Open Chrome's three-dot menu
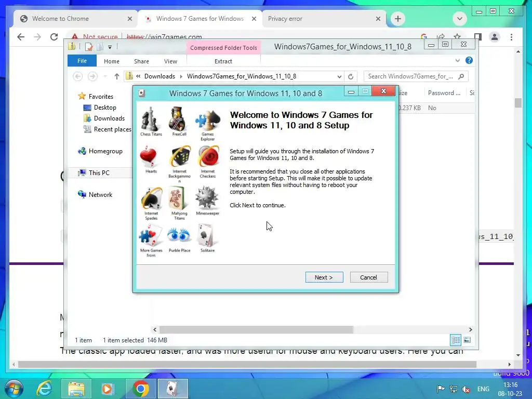Image resolution: width=532 pixels, height=399 pixels. 511,37
